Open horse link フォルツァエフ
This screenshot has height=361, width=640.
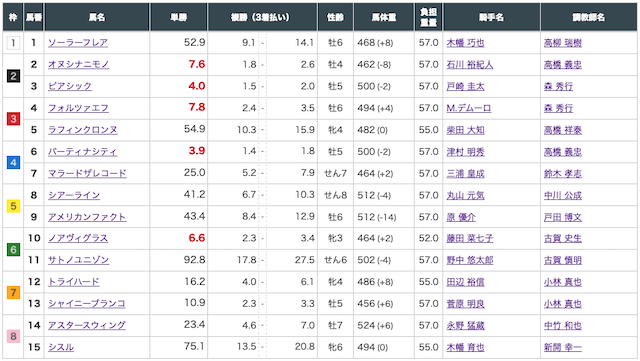(78, 108)
